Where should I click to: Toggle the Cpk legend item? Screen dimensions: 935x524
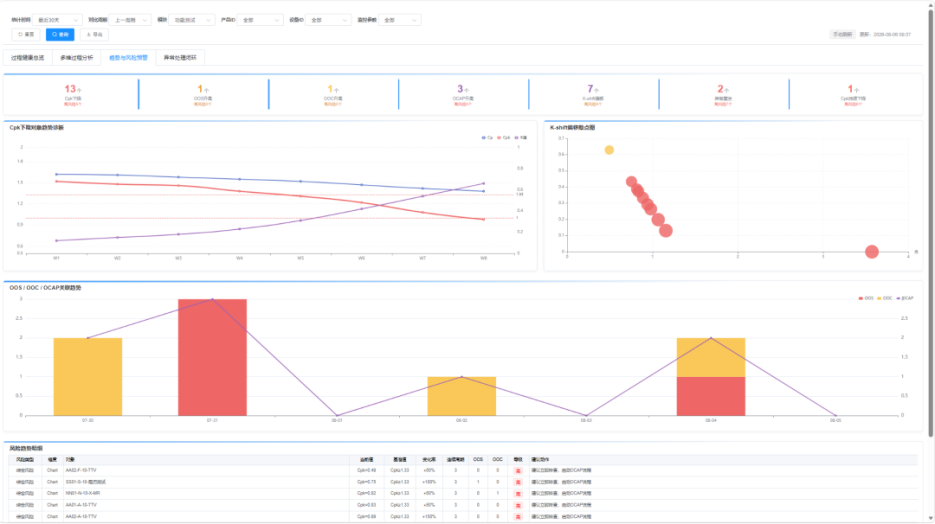(504, 138)
